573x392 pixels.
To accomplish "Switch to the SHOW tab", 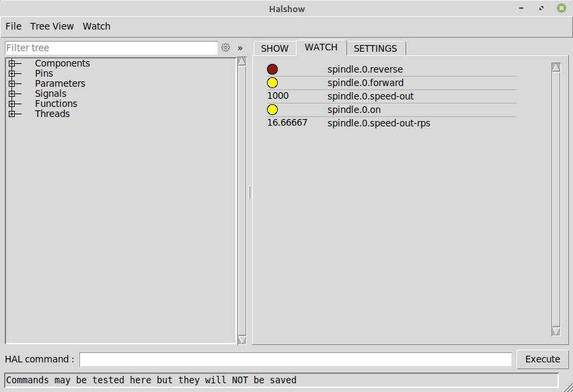I will click(274, 48).
